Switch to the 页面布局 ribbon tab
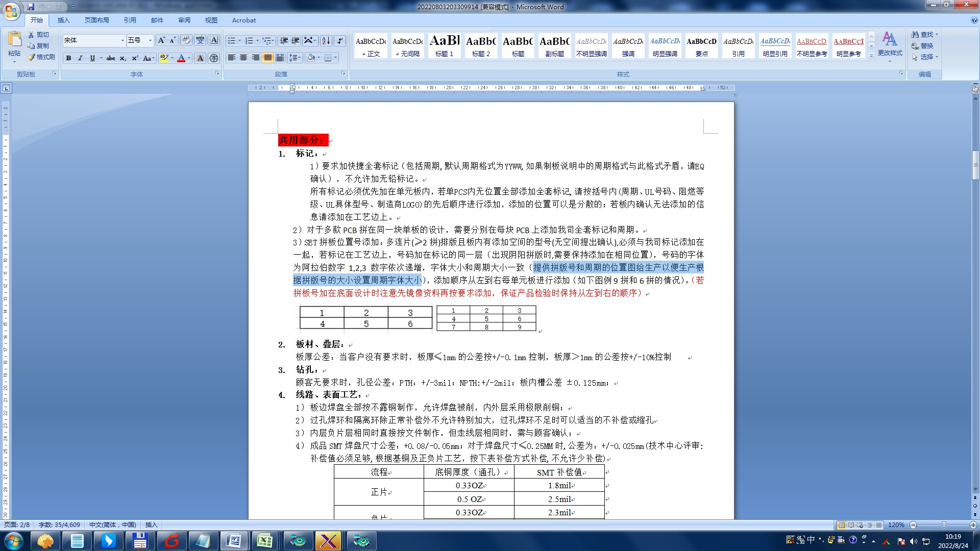 [97, 20]
